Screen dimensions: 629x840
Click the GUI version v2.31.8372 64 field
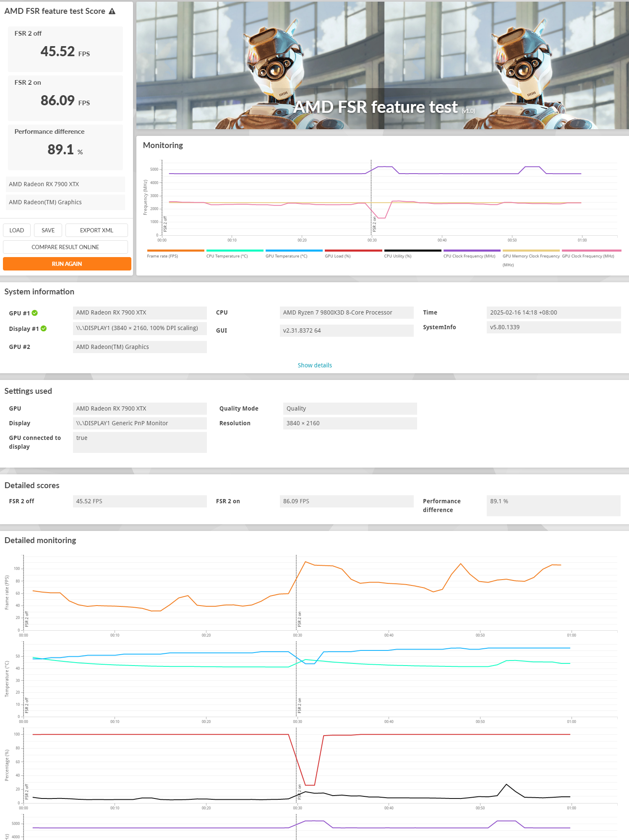[x=347, y=330]
